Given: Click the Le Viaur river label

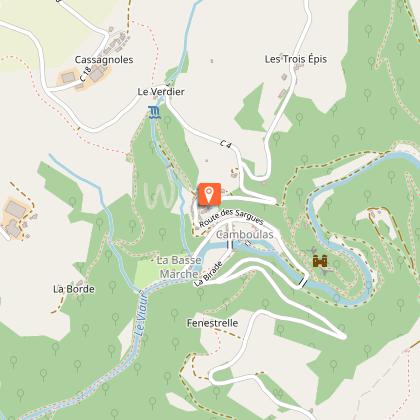Looking at the screenshot, I should [x=141, y=314].
